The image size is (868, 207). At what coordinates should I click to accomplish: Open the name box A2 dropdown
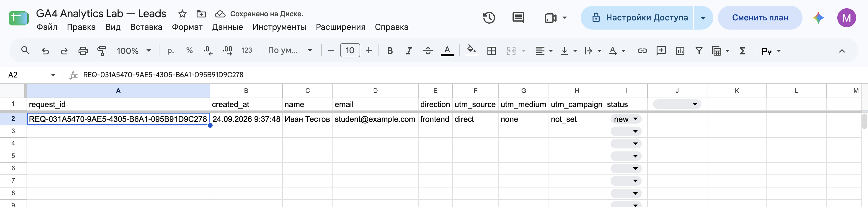click(53, 75)
